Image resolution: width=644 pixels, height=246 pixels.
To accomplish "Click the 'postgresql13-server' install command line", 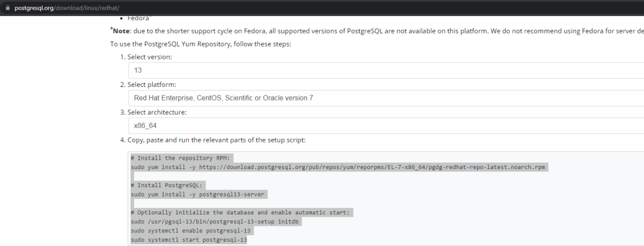I will pos(199,194).
